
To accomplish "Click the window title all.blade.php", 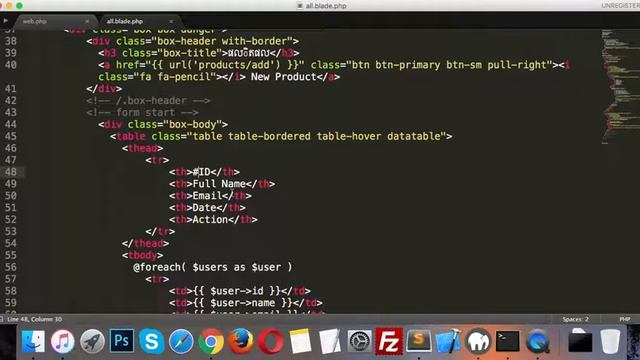I will 326,6.
